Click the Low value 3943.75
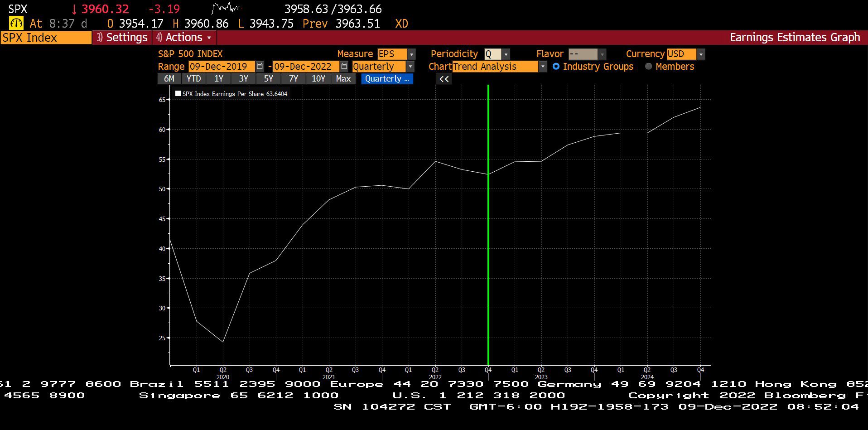This screenshot has width=868, height=430. tap(271, 24)
